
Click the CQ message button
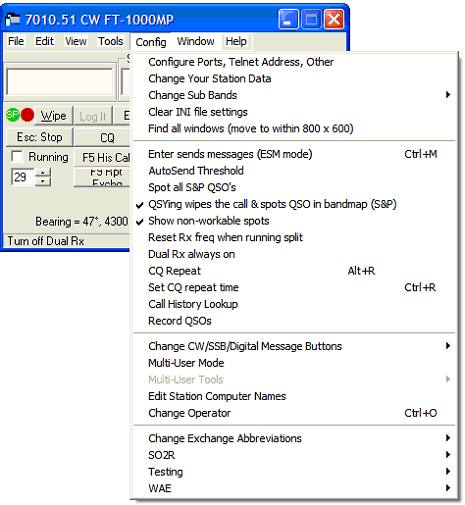[x=103, y=137]
